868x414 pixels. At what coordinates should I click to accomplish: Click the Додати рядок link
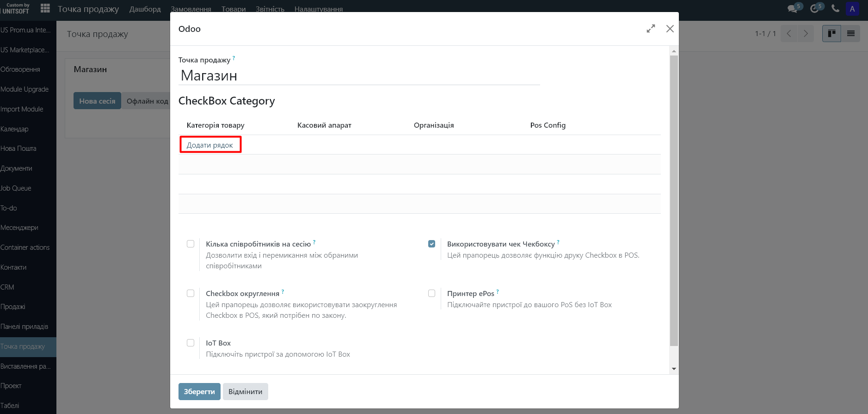(x=210, y=145)
